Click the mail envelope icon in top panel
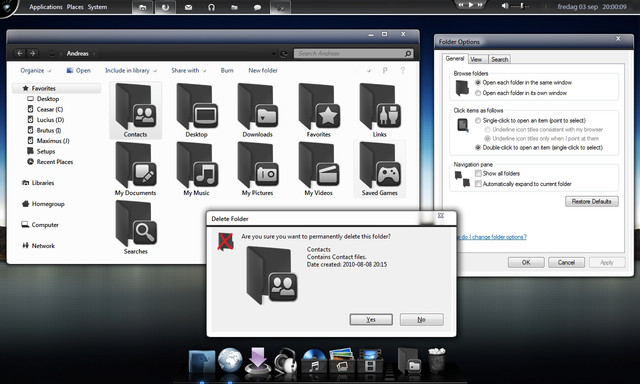Image resolution: width=640 pixels, height=384 pixels. (188, 7)
